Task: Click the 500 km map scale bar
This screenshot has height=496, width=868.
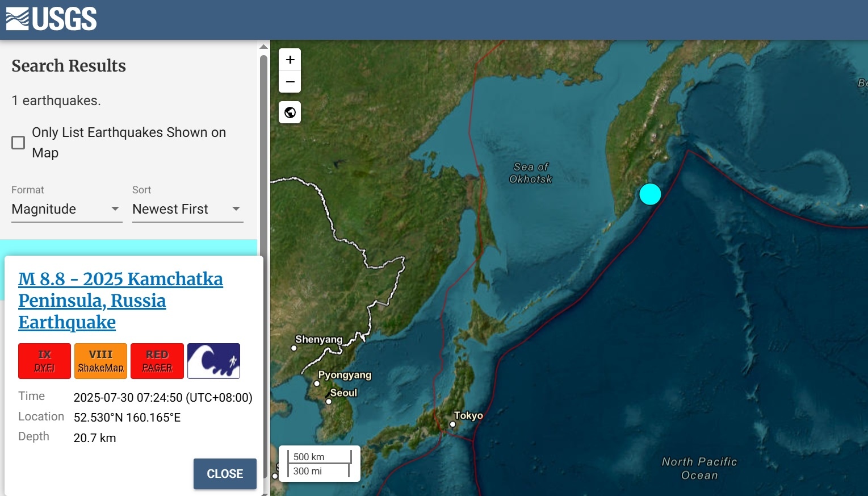Action: [x=320, y=457]
